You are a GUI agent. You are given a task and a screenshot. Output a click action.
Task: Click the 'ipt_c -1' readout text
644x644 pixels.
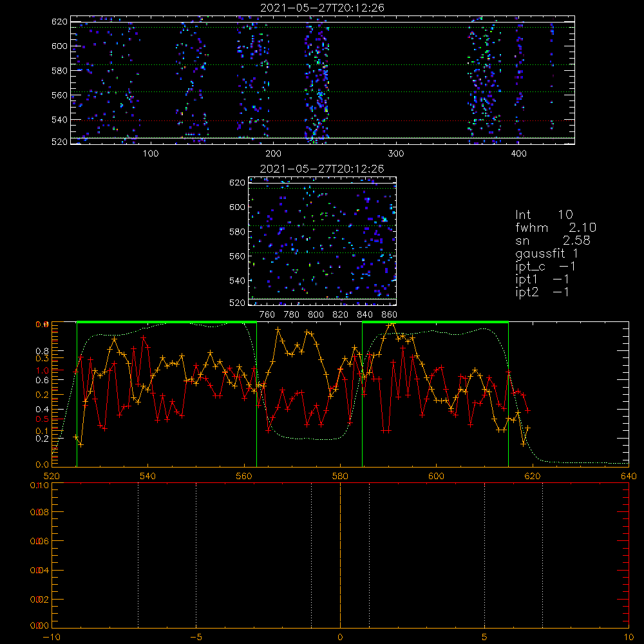pos(545,267)
